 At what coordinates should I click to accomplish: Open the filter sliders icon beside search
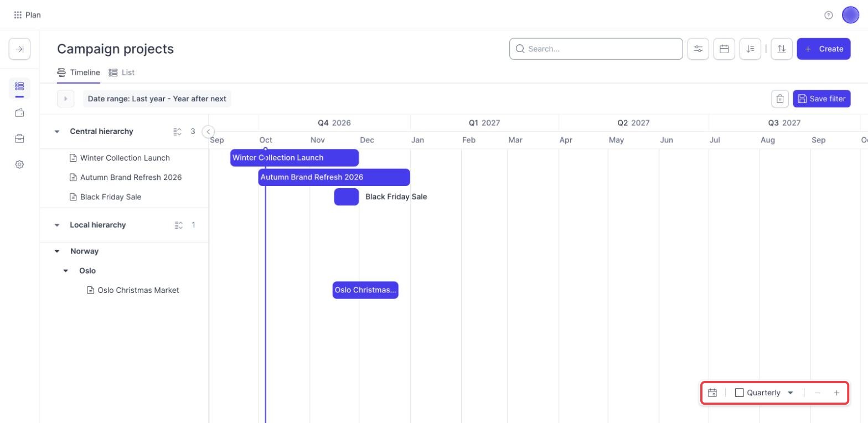(x=698, y=49)
